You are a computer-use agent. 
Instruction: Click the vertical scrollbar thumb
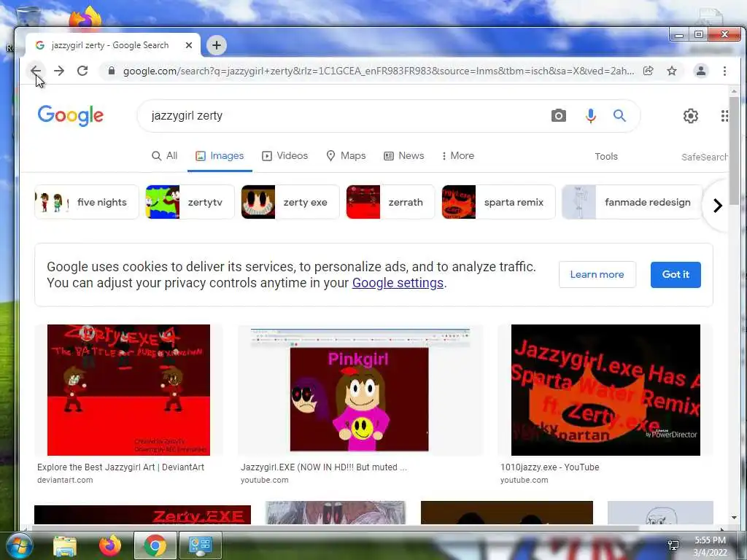coord(734,150)
